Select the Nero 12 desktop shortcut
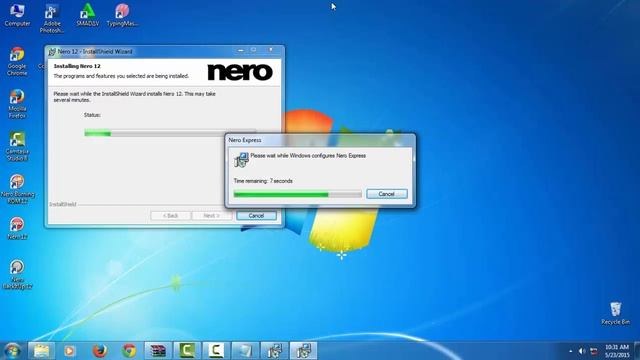The width and height of the screenshot is (640, 360). (x=17, y=228)
